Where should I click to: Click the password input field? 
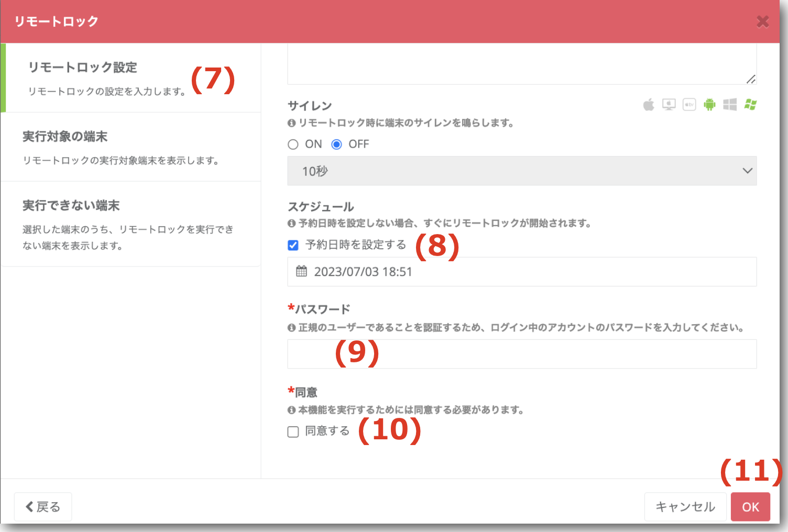pos(522,354)
